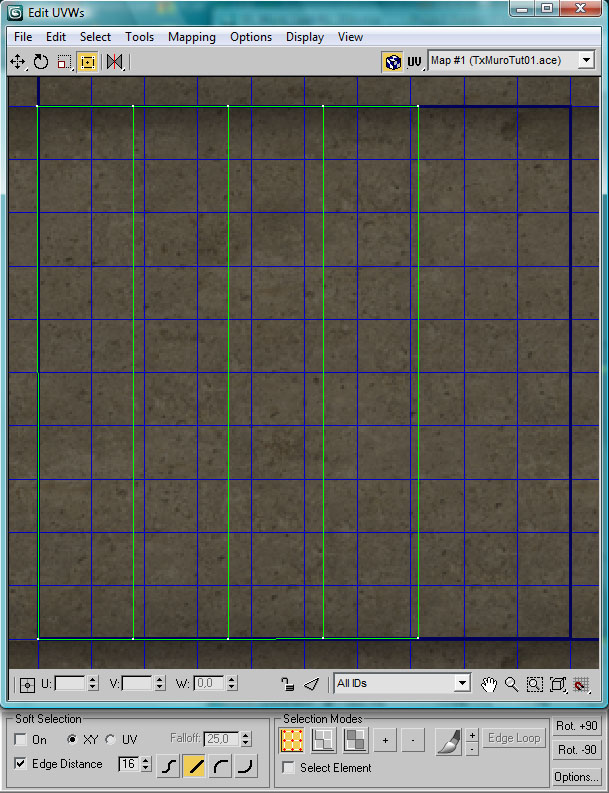The height and width of the screenshot is (793, 609).
Task: Uncheck the Edge Distance checkbox
Action: click(21, 764)
